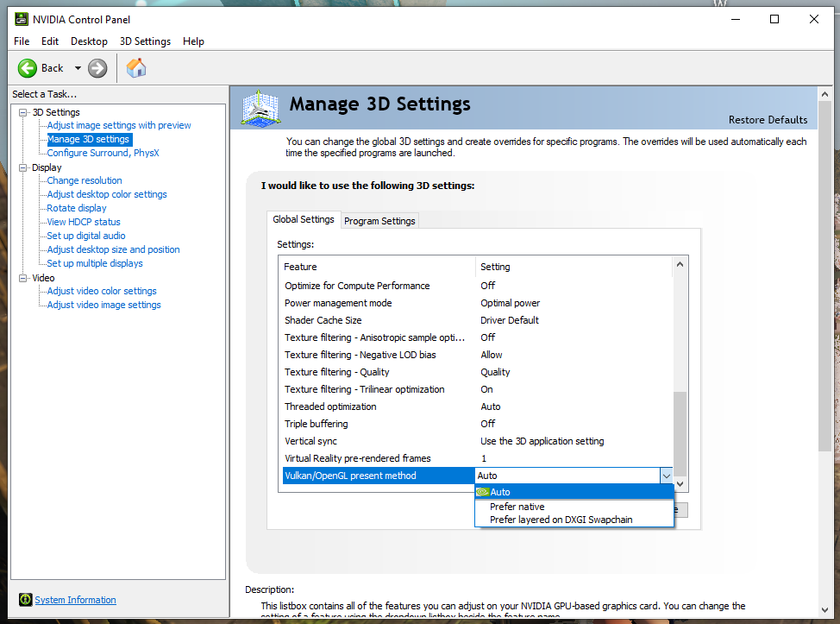Select Virtual Reality pre-rendered frames row
This screenshot has height=624, width=840.
tap(477, 458)
